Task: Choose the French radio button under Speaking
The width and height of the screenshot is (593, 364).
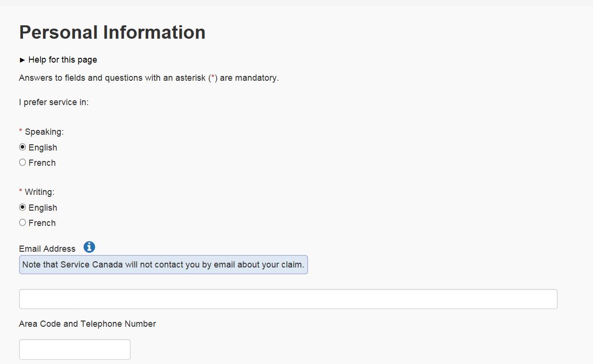Action: coord(22,162)
